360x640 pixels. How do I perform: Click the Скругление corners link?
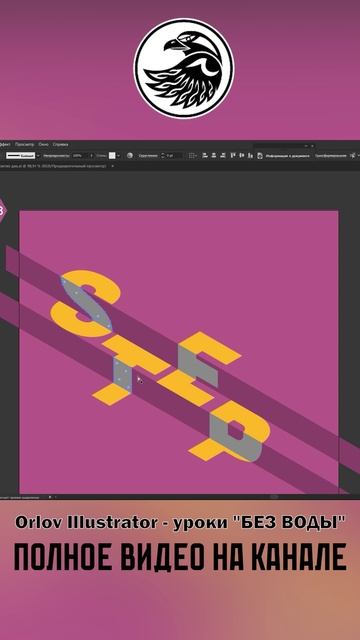[x=148, y=156]
